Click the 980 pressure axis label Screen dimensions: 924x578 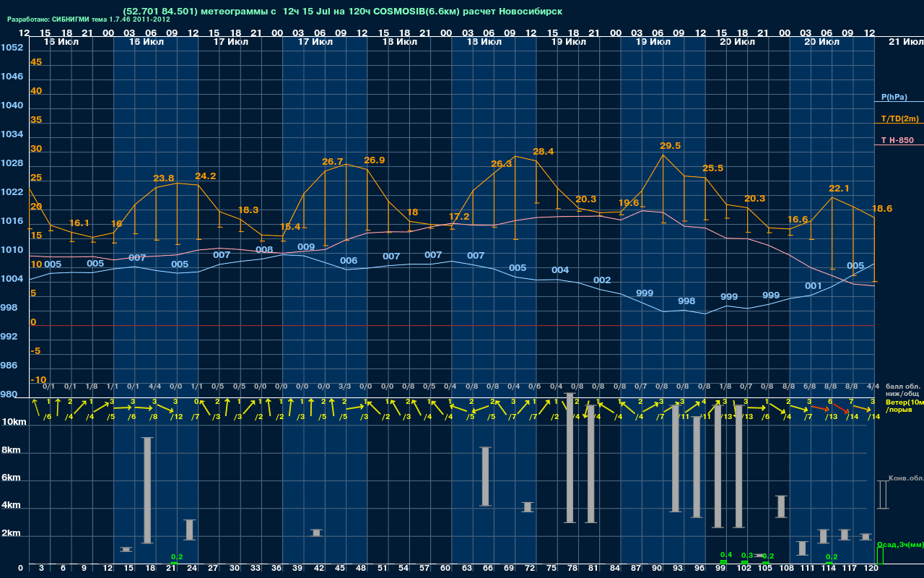tap(9, 394)
